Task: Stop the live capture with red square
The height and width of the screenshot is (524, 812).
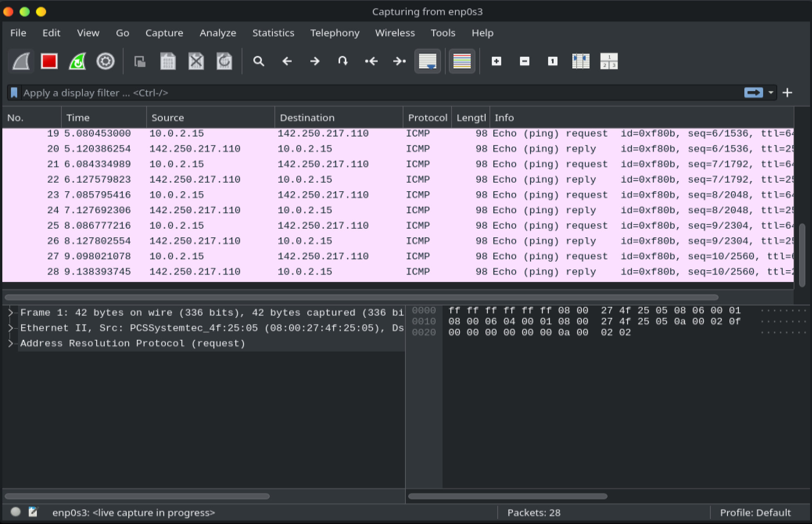Action: (x=49, y=61)
